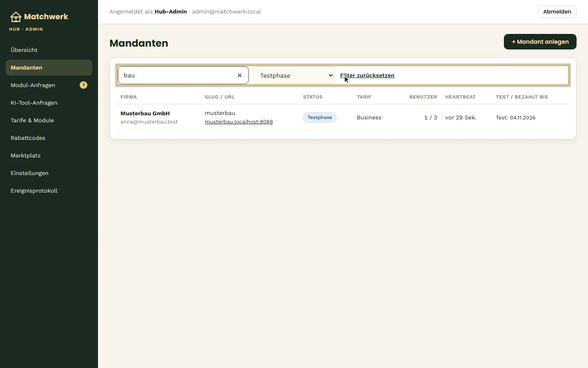Click the FIRMA column header
The height and width of the screenshot is (368, 588).
pyautogui.click(x=129, y=97)
